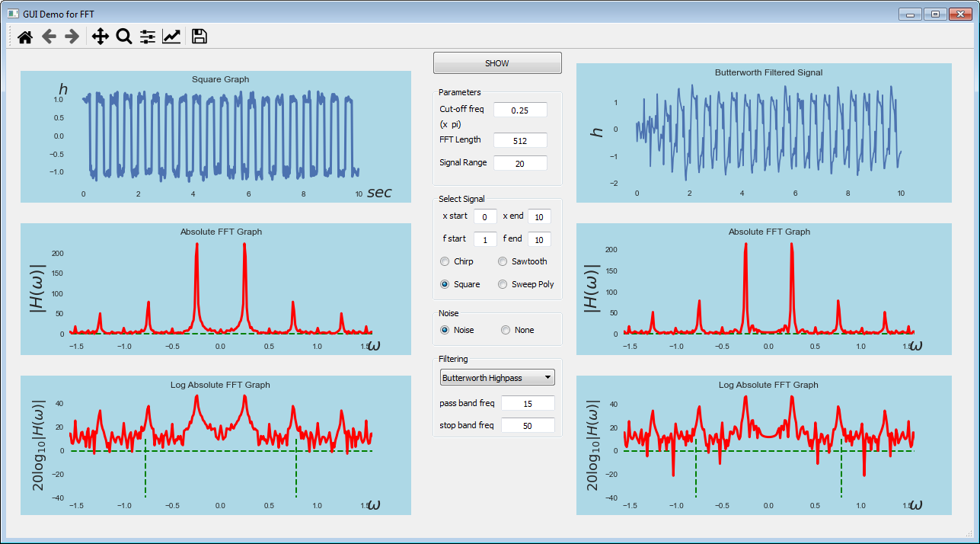Open Configure subplots sliders icon
This screenshot has width=980, height=544.
click(x=148, y=37)
